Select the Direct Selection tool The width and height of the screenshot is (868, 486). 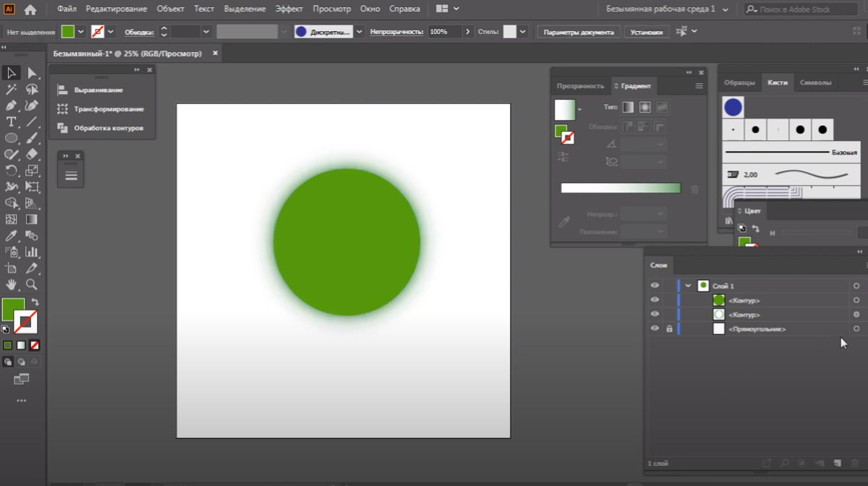coord(32,73)
